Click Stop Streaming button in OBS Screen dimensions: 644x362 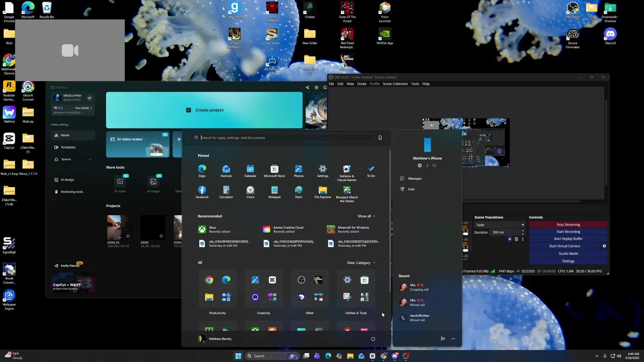(x=568, y=225)
